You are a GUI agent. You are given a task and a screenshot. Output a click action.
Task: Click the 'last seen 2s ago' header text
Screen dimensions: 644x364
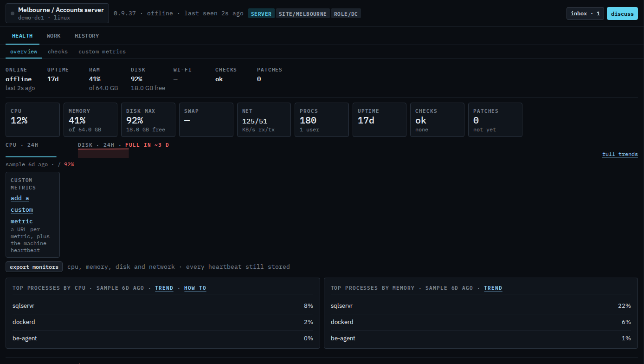(x=213, y=13)
